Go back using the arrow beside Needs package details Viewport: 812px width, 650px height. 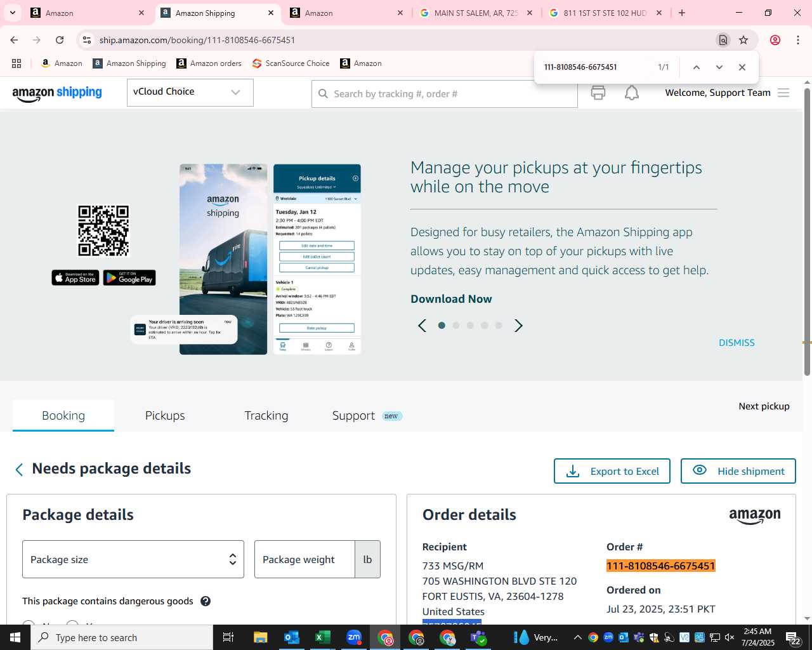pyautogui.click(x=19, y=469)
